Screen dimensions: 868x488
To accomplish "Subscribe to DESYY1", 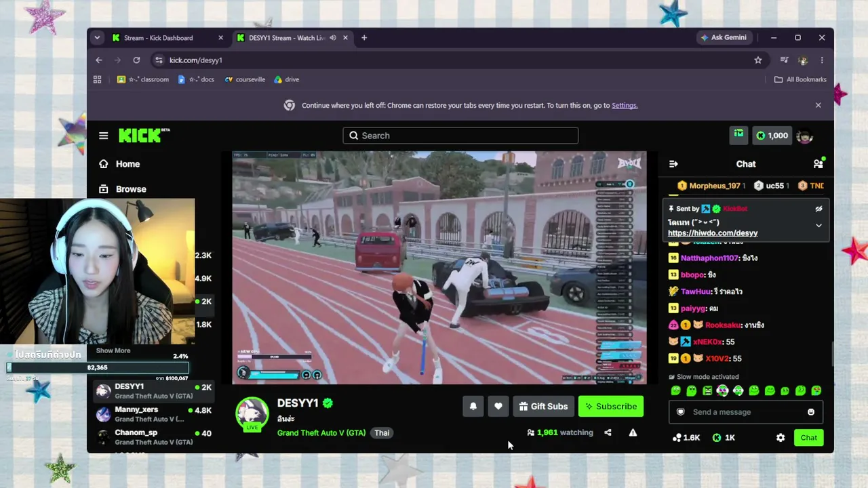I will [x=611, y=406].
